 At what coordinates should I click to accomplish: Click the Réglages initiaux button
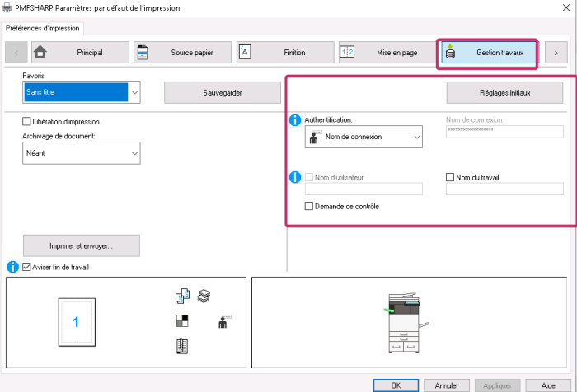click(505, 92)
